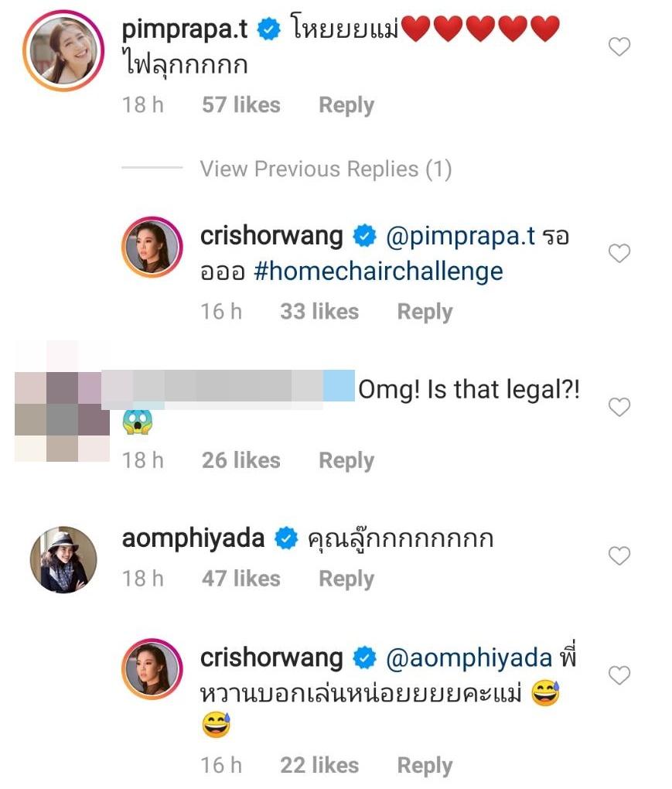This screenshot has width=672, height=789.
Task: Reply to aomphiyada's comment
Action: pyautogui.click(x=346, y=579)
